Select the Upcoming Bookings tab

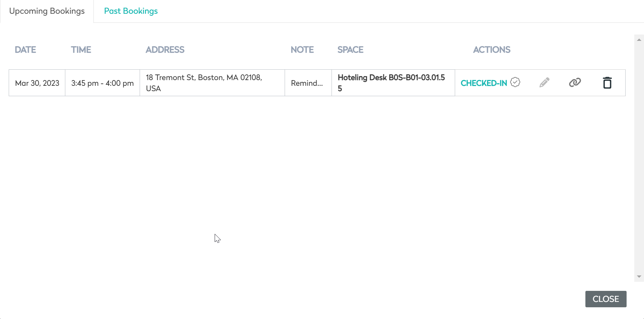coord(47,11)
